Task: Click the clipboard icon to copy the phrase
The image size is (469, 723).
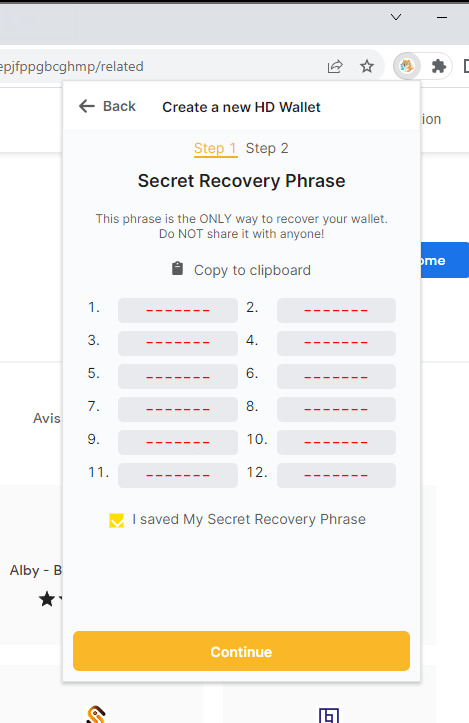Action: 178,268
